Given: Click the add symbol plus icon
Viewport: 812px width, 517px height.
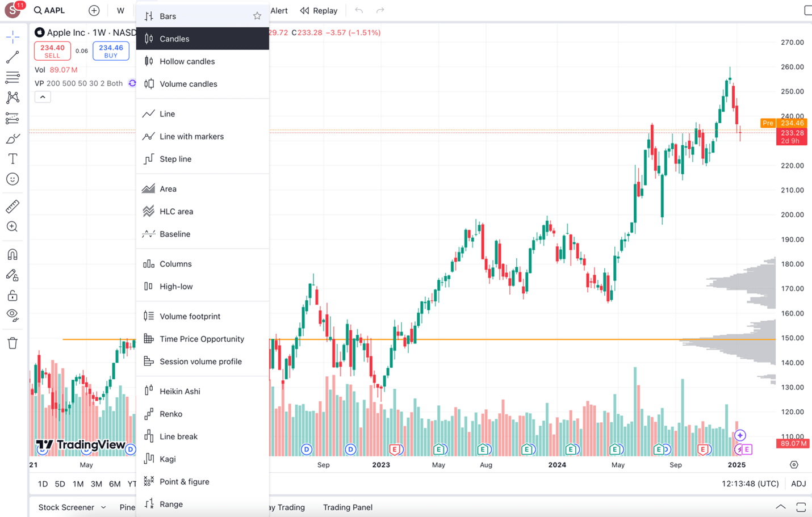Looking at the screenshot, I should tap(94, 11).
